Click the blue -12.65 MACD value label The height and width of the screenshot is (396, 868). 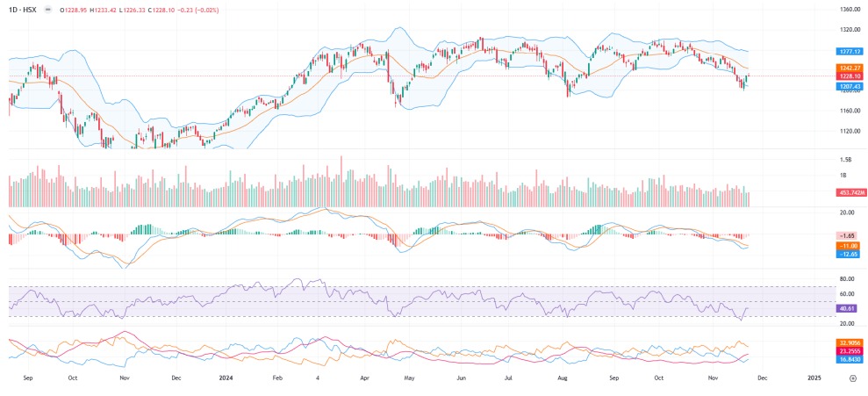click(848, 254)
